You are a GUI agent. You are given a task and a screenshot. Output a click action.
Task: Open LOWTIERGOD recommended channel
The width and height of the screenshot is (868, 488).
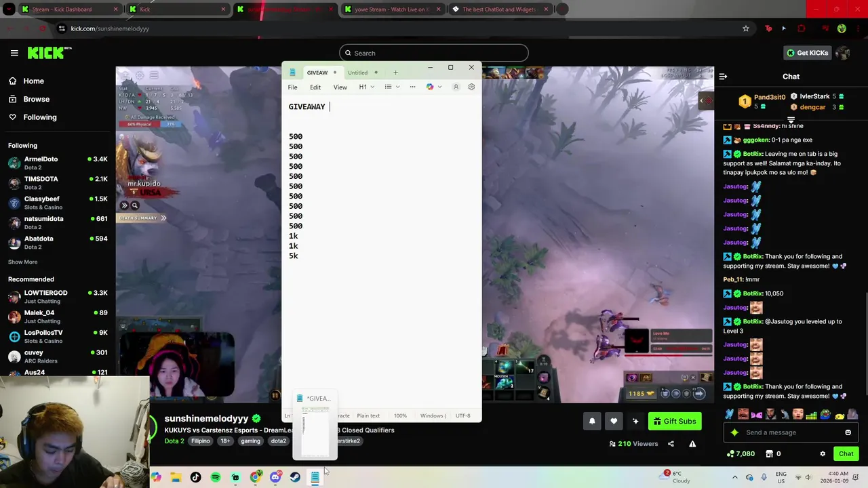pyautogui.click(x=58, y=296)
